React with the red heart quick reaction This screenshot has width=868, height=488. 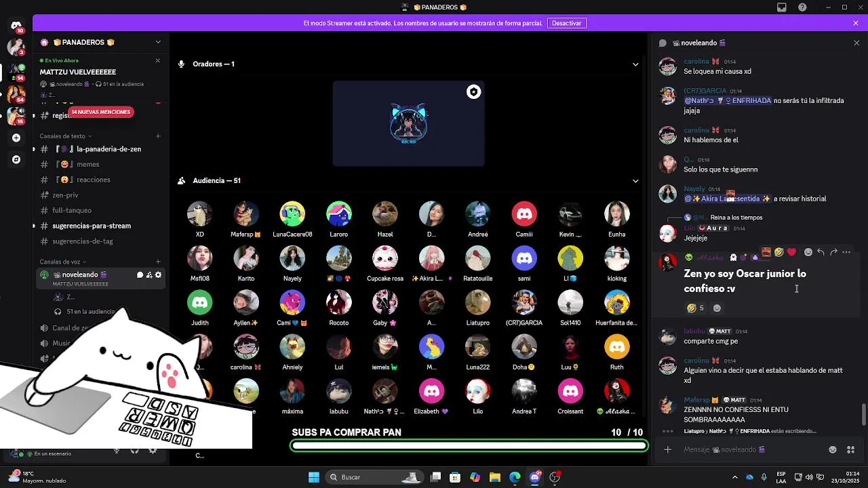click(791, 252)
